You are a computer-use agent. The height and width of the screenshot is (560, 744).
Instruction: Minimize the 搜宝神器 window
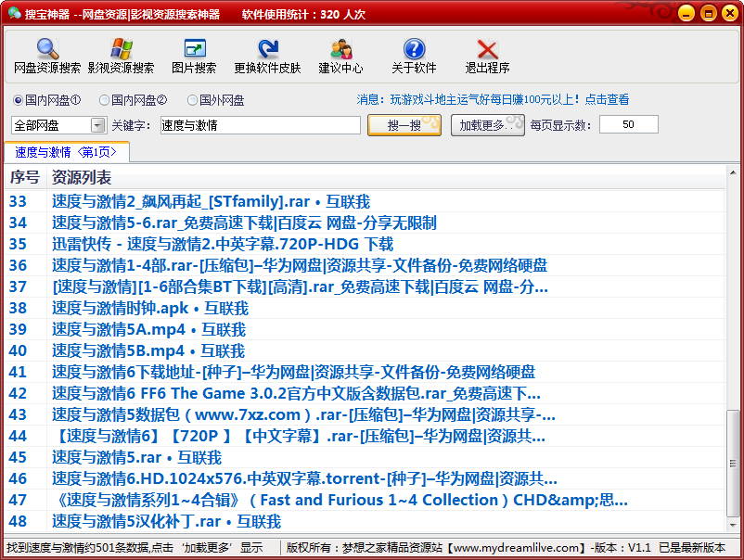tap(686, 13)
